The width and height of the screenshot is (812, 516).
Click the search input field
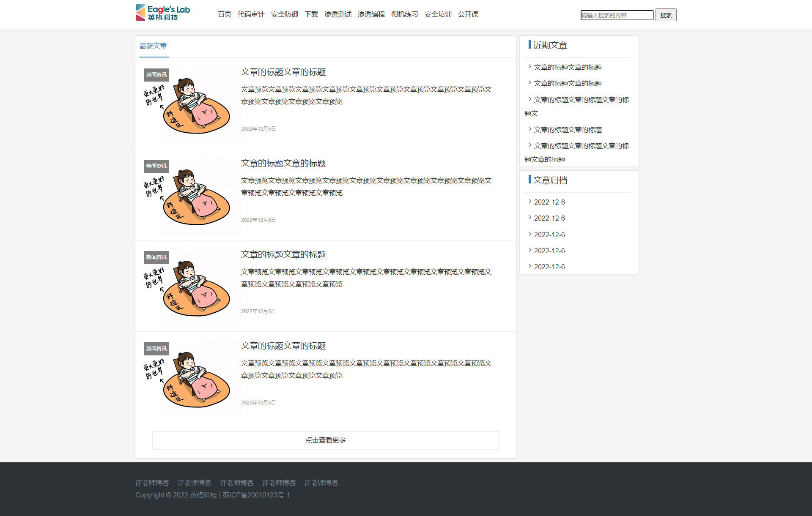click(617, 15)
